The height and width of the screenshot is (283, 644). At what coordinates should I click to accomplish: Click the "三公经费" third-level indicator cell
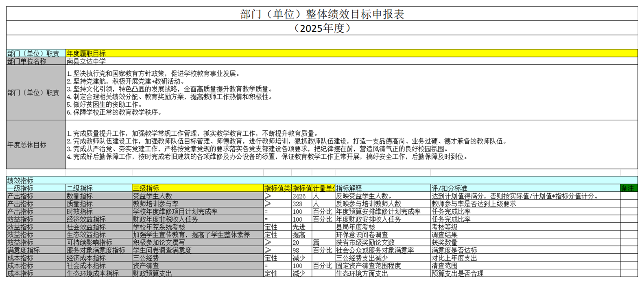(198, 258)
